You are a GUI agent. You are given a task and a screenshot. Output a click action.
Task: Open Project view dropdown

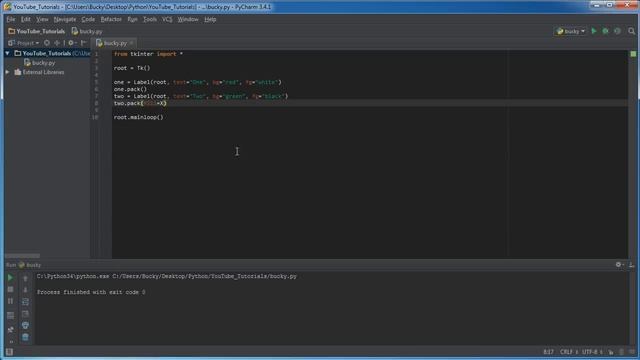click(24, 43)
